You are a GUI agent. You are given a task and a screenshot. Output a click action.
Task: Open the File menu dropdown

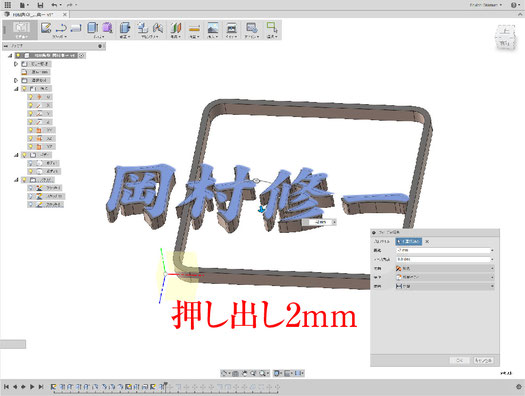[x=24, y=5]
